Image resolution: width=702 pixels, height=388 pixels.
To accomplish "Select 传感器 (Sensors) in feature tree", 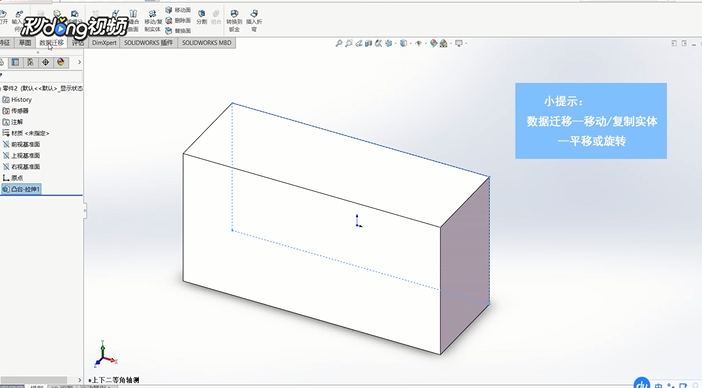I will point(16,111).
